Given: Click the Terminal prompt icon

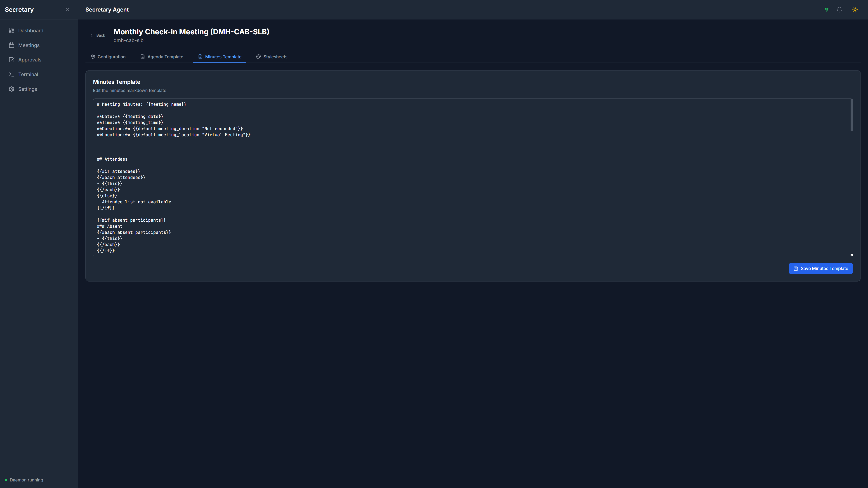Looking at the screenshot, I should click(x=12, y=74).
